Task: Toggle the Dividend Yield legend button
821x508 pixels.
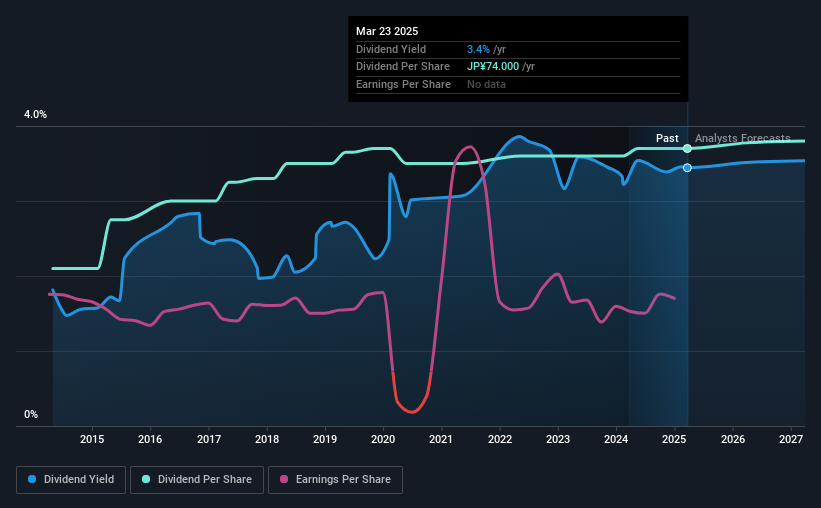Action: click(71, 480)
